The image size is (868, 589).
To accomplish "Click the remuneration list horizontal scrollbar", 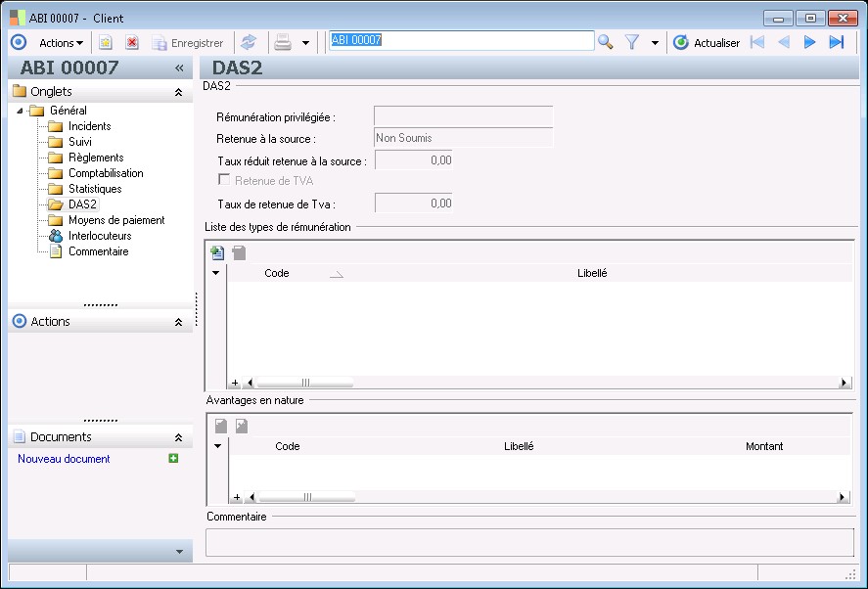I will coord(305,384).
